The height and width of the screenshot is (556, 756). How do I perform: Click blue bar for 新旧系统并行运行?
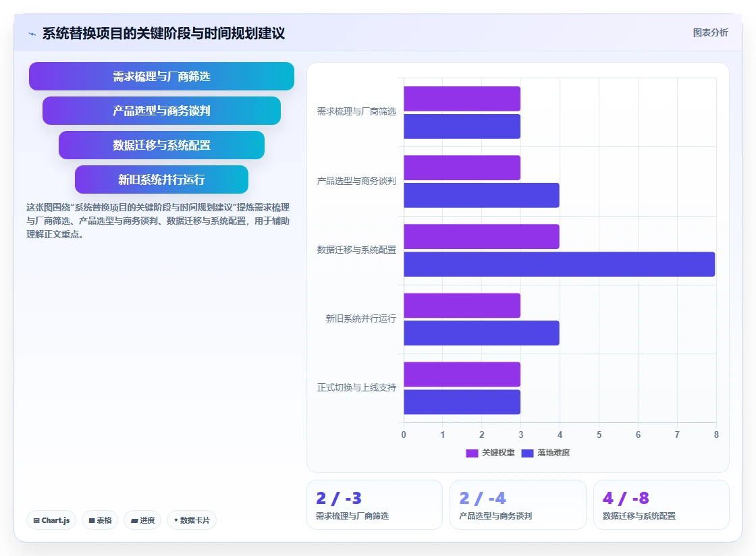coord(482,333)
